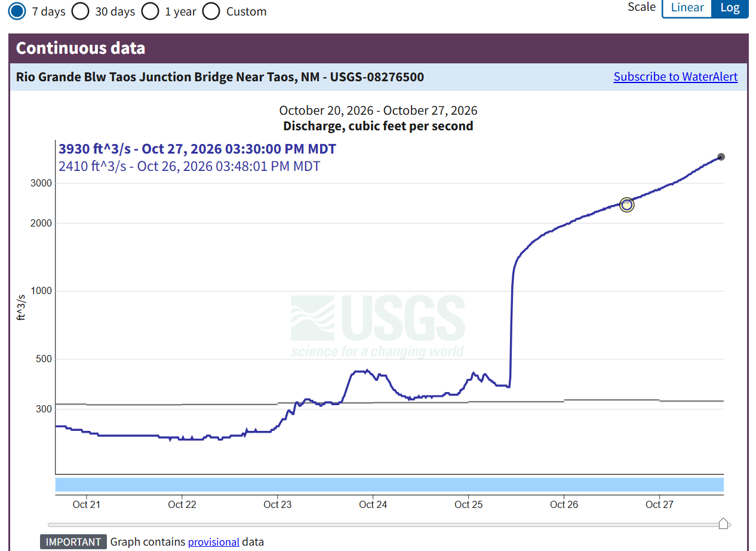Follow the provisional data link
Image resolution: width=756 pixels, height=551 pixels.
click(214, 542)
